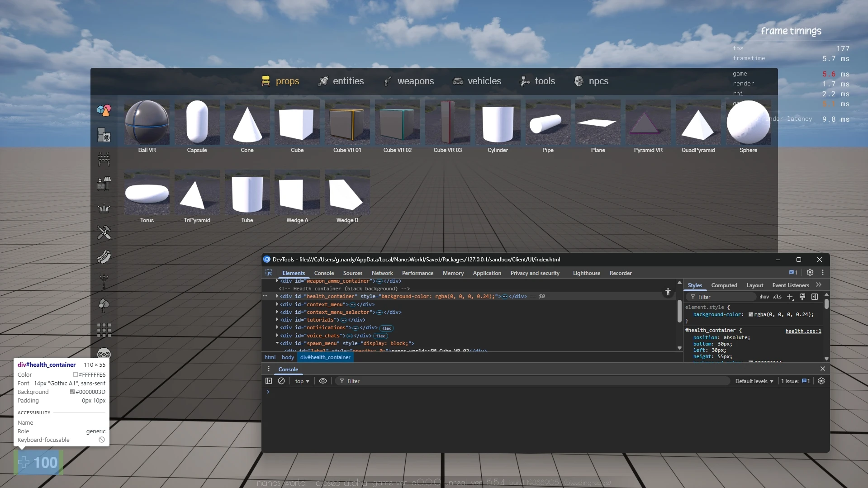Select the trees nature category icon
This screenshot has width=868, height=488.
[104, 306]
